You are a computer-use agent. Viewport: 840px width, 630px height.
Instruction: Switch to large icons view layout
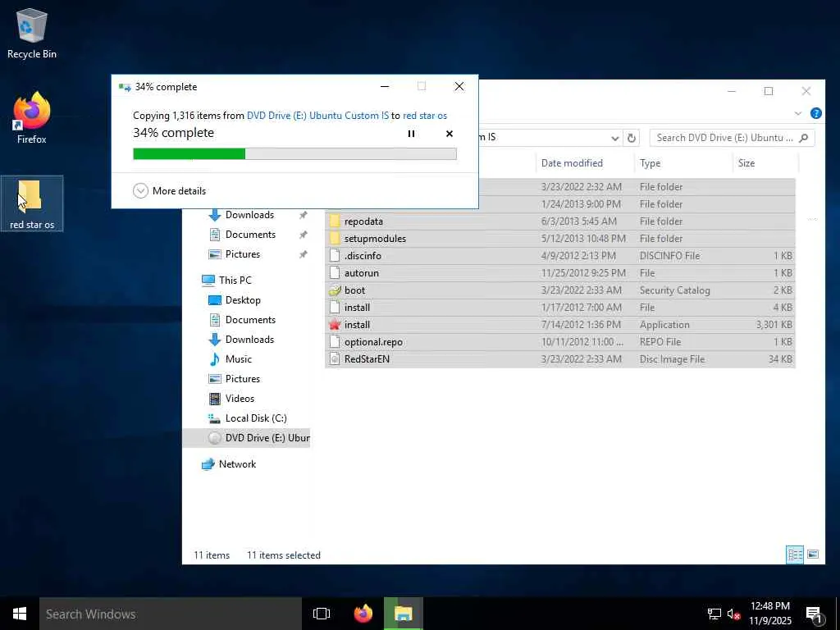click(x=813, y=555)
